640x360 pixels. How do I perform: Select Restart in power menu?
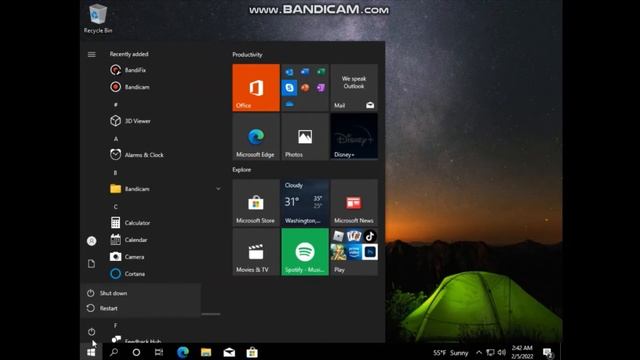(141, 308)
